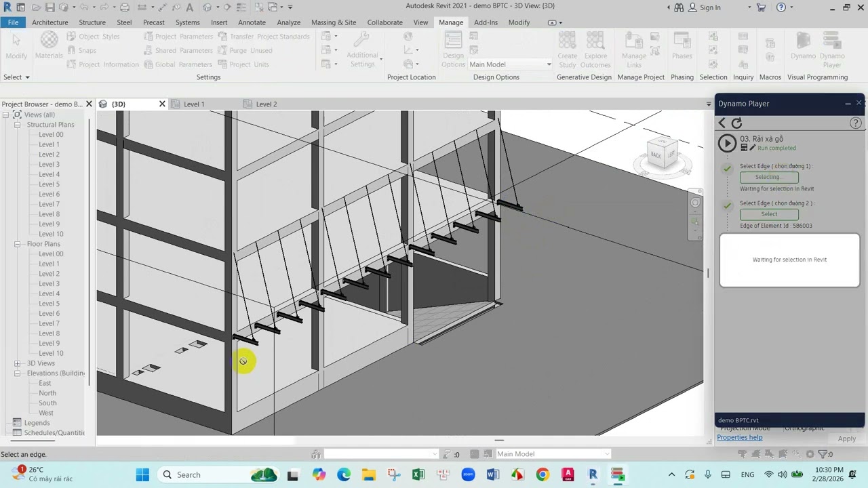The image size is (868, 488).
Task: Run the 03. Rãi xà gỗ script
Action: (727, 143)
